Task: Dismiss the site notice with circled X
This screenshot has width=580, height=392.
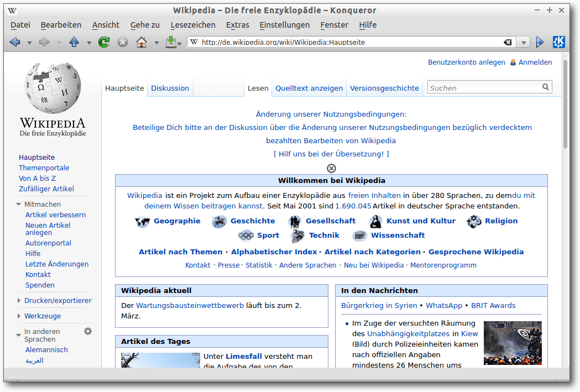Action: 331,168
